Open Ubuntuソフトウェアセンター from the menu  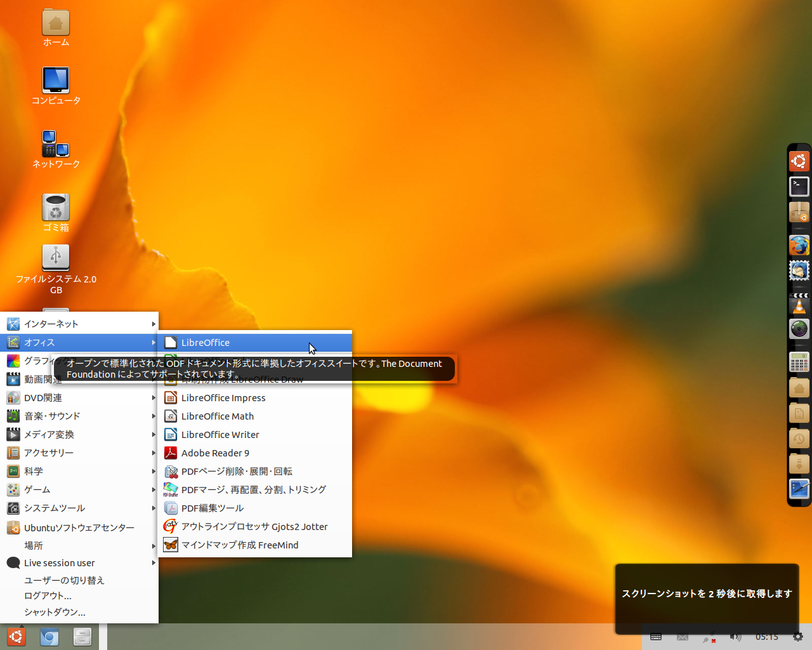pos(79,527)
